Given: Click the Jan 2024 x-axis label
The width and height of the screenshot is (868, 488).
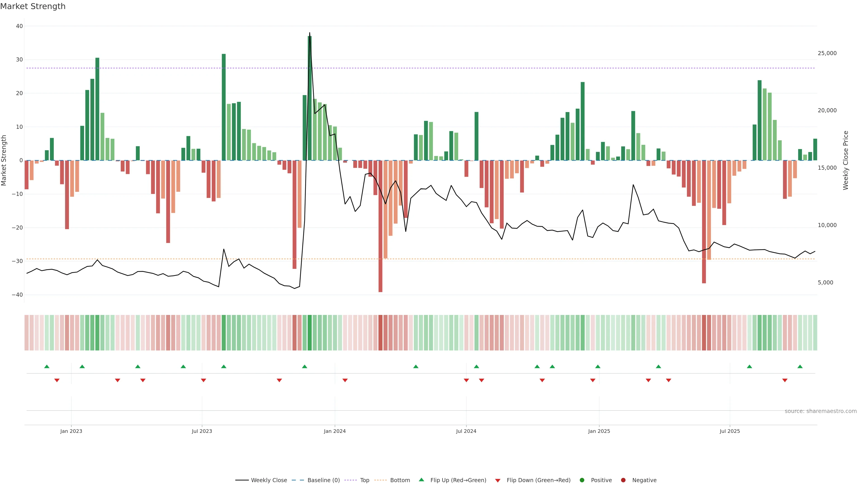Looking at the screenshot, I should click(x=335, y=431).
